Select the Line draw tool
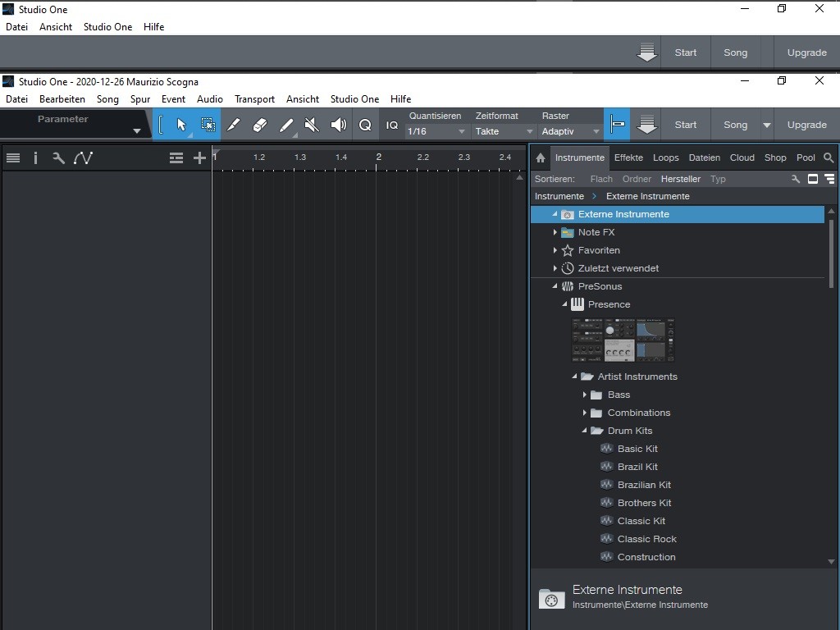The width and height of the screenshot is (840, 630). pyautogui.click(x=286, y=125)
